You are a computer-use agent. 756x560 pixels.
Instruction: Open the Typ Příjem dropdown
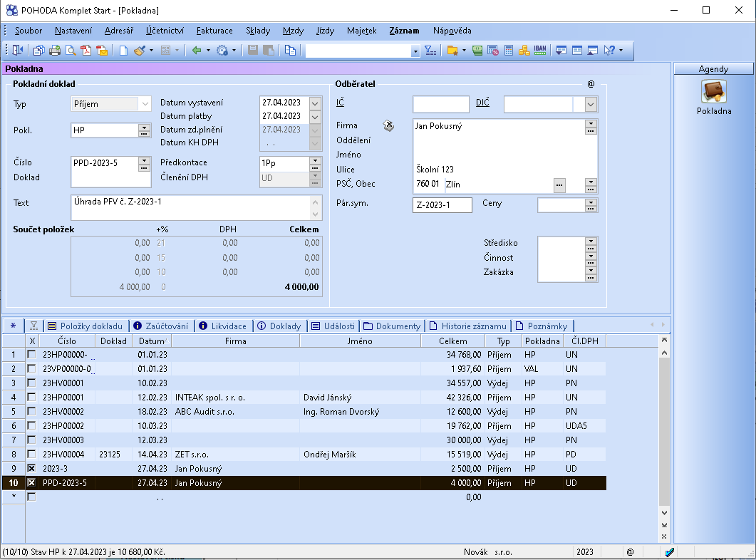pos(145,104)
